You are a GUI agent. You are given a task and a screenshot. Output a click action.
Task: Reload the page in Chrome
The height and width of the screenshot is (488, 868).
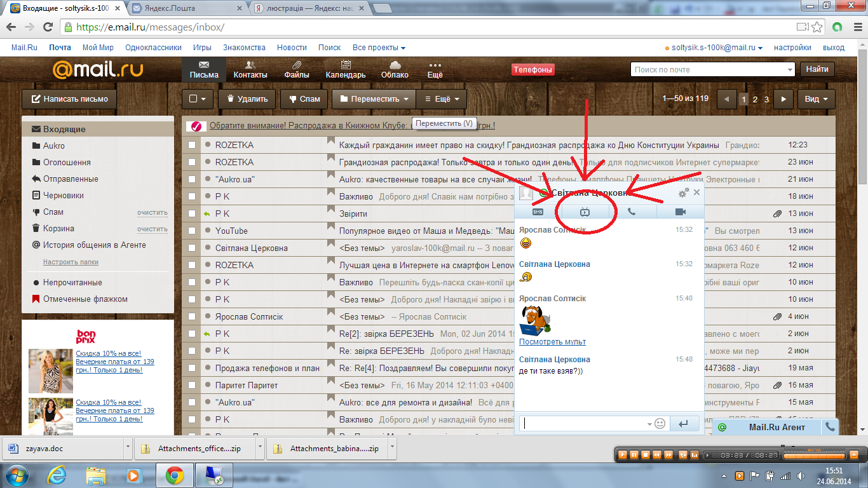click(x=48, y=27)
